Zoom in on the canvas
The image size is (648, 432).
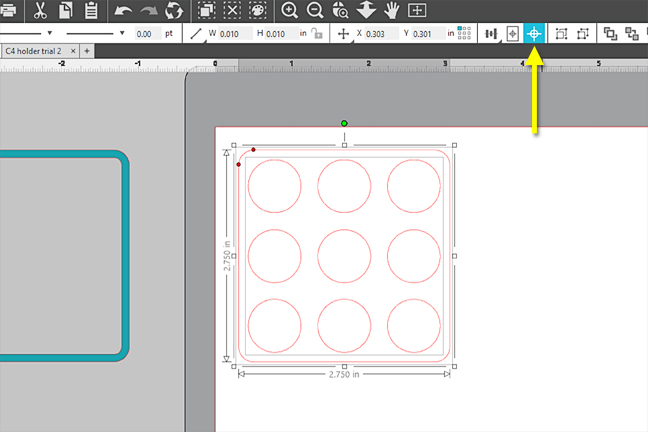pyautogui.click(x=290, y=11)
